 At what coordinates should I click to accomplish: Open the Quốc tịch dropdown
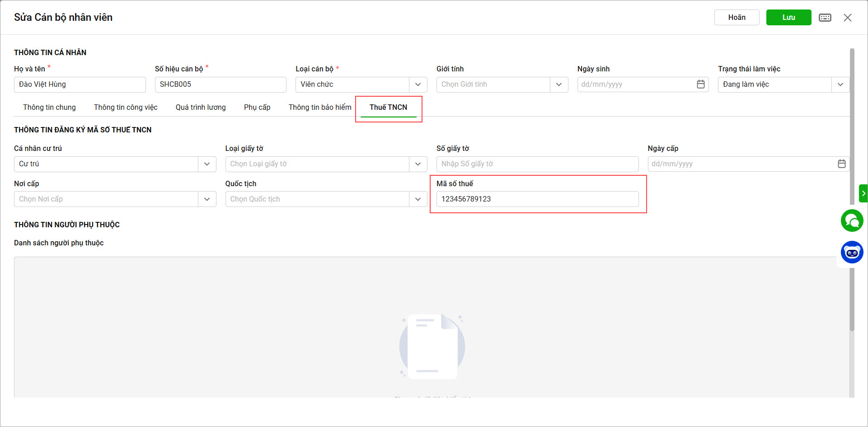tap(418, 199)
